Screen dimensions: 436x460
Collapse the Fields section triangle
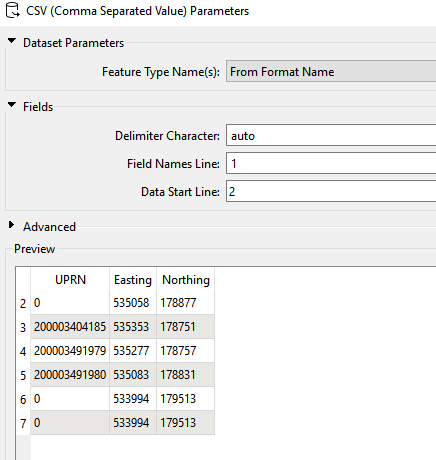[12, 105]
